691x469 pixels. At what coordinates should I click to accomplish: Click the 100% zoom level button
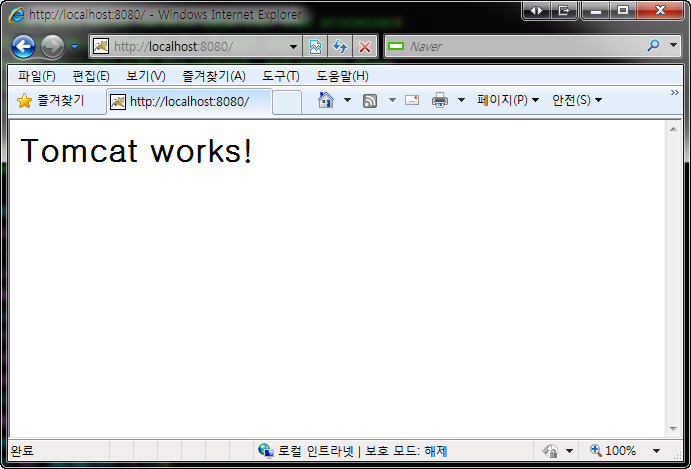click(613, 450)
